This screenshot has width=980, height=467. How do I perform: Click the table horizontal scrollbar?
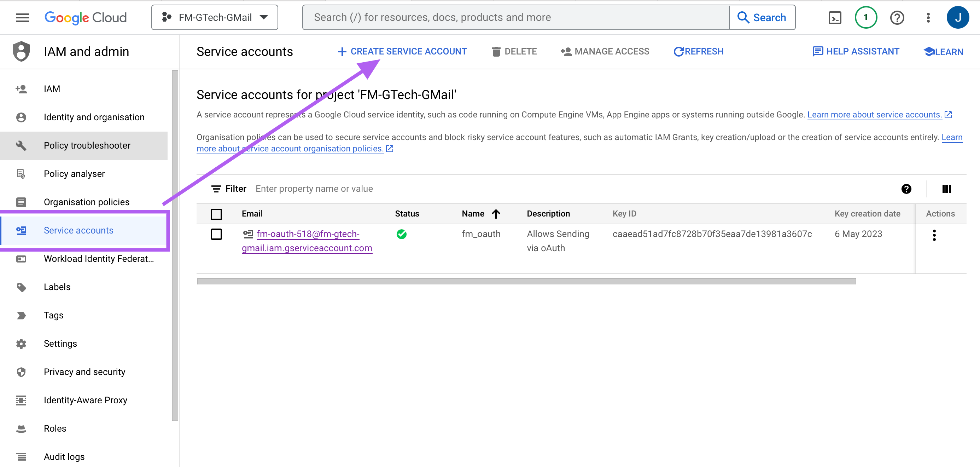click(526, 281)
